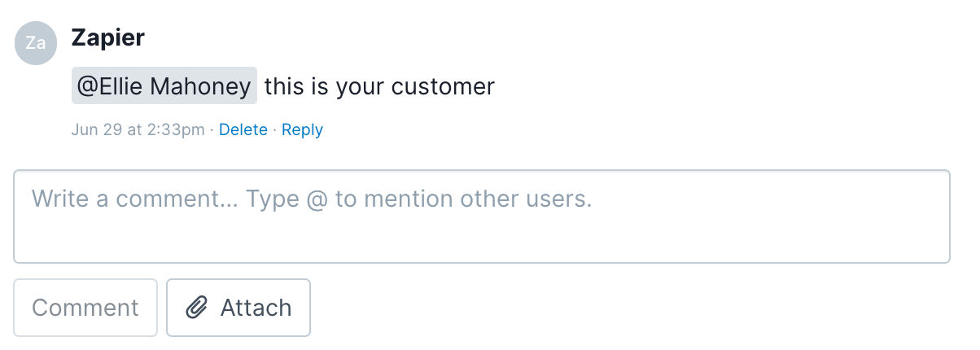Click the "this is your customer" comment text

click(379, 86)
